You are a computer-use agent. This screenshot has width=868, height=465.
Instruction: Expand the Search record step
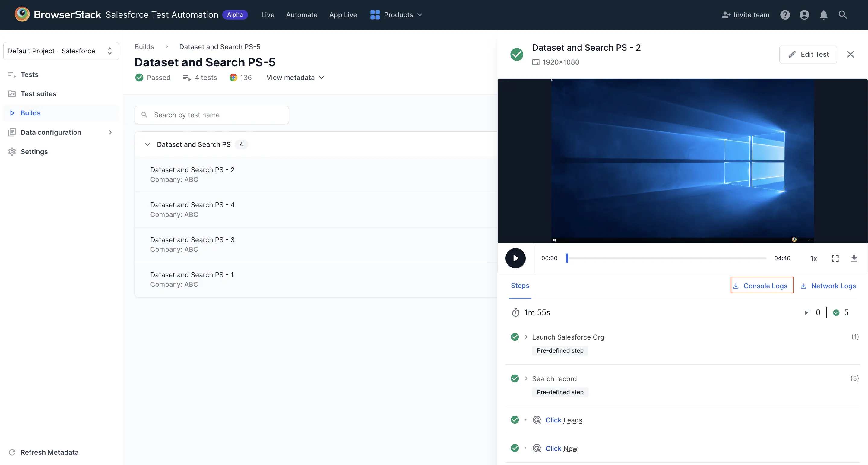526,378
